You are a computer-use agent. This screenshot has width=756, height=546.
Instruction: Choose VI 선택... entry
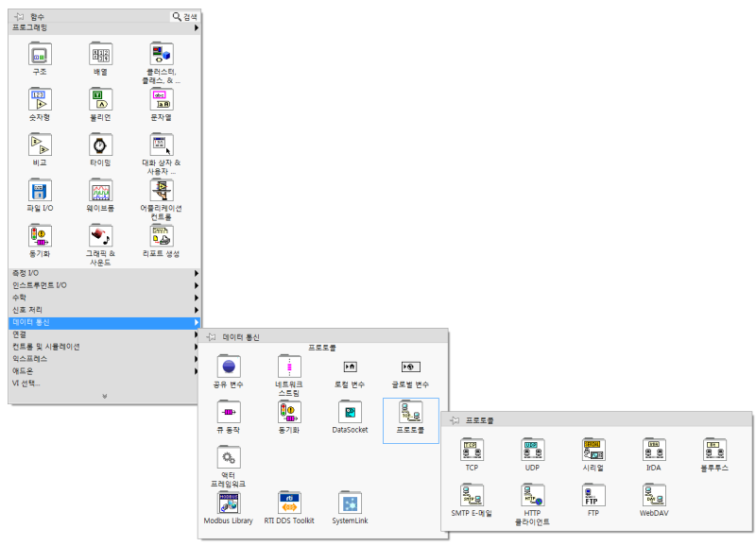pos(104,384)
